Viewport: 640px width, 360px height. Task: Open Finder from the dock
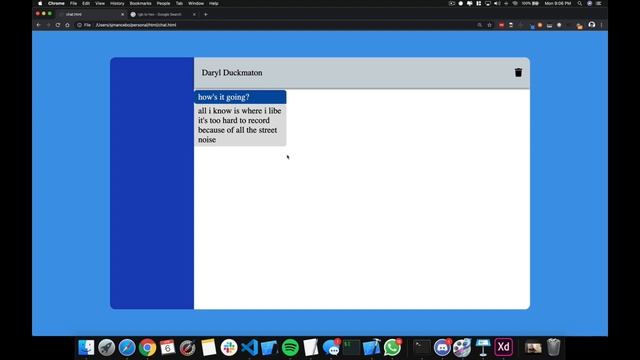[86, 348]
